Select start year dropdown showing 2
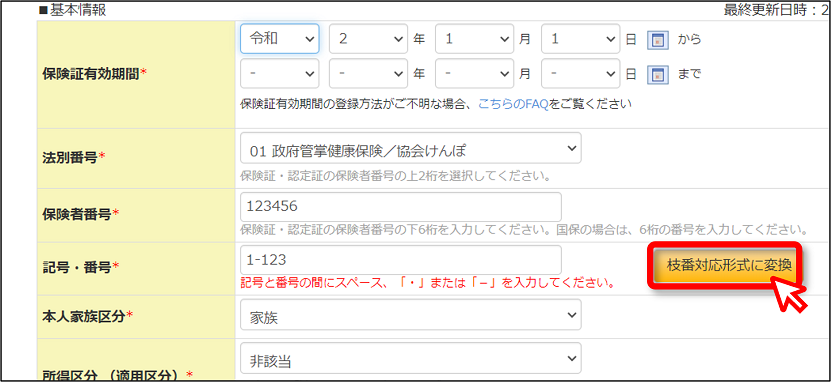831x382 pixels. pyautogui.click(x=368, y=39)
